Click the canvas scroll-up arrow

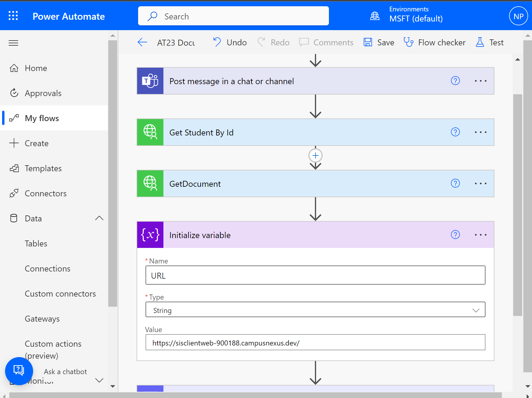click(518, 59)
